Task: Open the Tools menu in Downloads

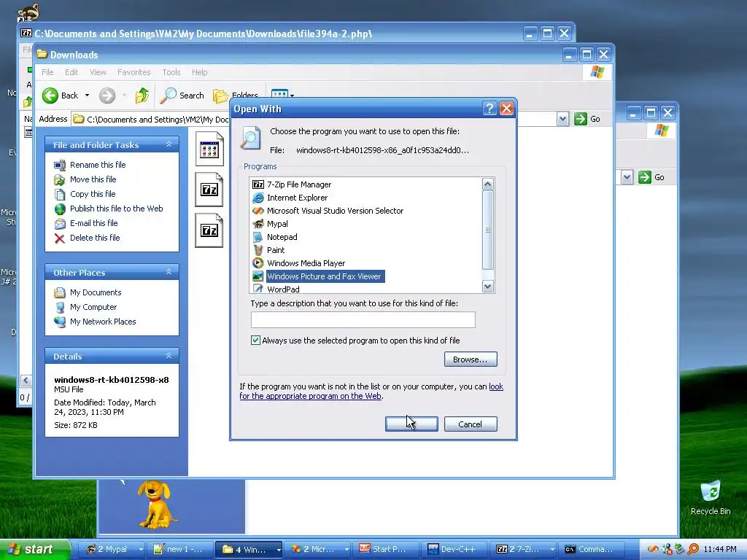Action: coord(171,72)
